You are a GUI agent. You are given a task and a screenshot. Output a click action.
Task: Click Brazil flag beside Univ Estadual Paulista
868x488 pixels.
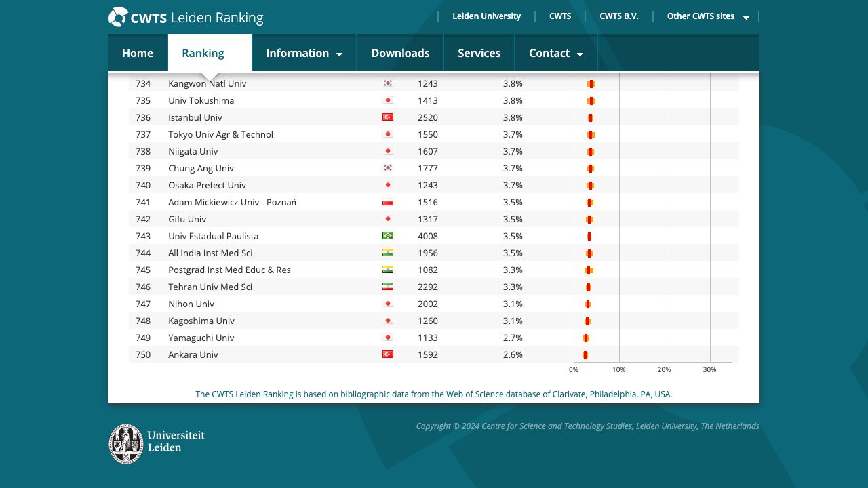coord(388,236)
